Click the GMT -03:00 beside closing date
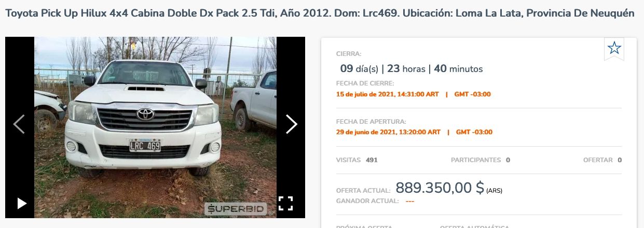The width and height of the screenshot is (644, 228). click(x=472, y=94)
